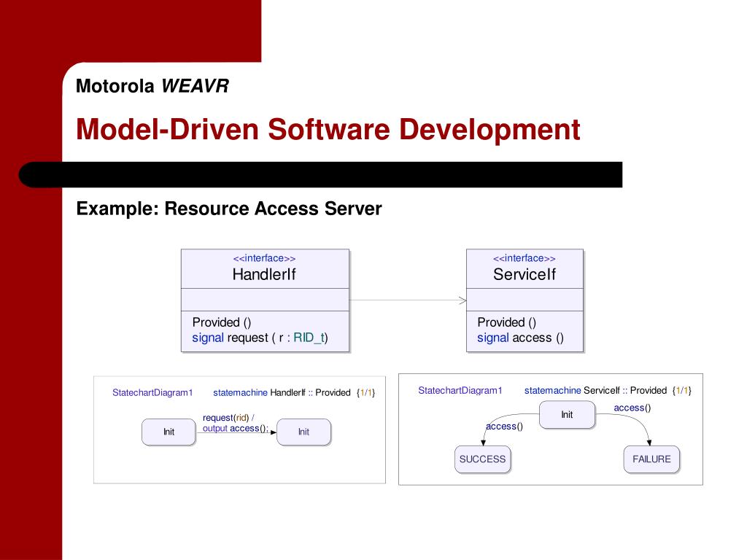Click the HandlerIf interface class title

click(x=264, y=274)
